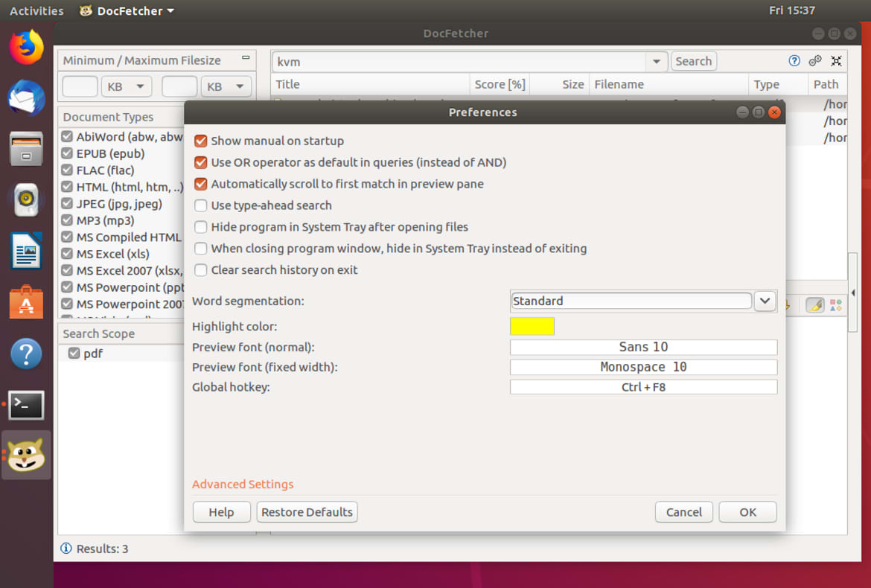Uncheck the EPUB document type

(66, 153)
